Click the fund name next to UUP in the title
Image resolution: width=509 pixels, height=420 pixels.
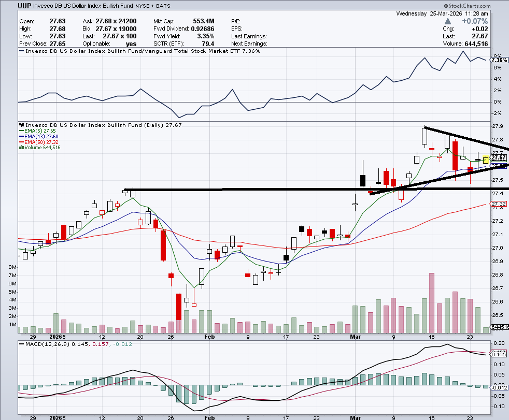tap(83, 6)
